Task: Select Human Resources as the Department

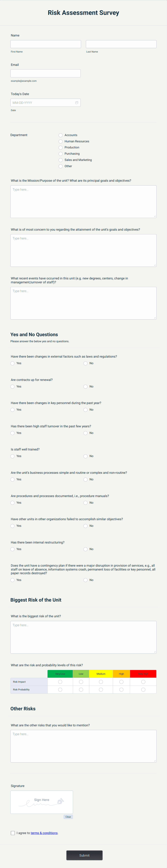Action: pos(60,141)
